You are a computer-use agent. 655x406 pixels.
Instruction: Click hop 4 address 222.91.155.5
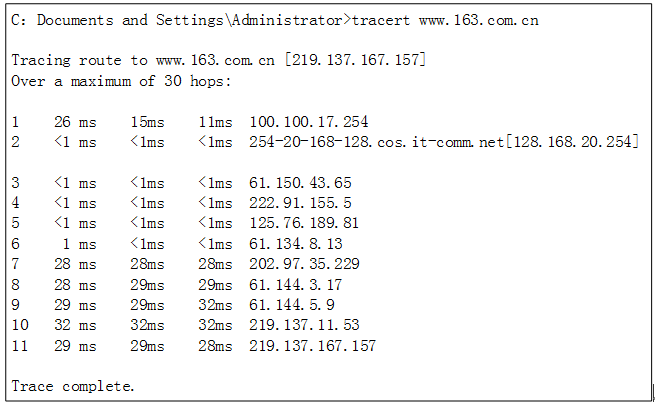pyautogui.click(x=300, y=203)
